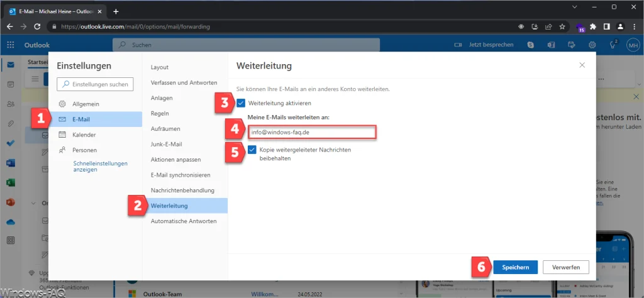644x298 pixels.
Task: Click the Outlook Suchen search bar
Action: coord(246,45)
